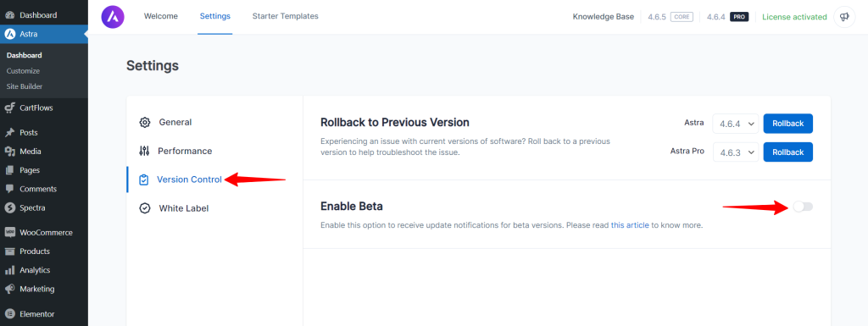Open the Knowledge Base link
Viewport: 868px width, 326px height.
(604, 17)
